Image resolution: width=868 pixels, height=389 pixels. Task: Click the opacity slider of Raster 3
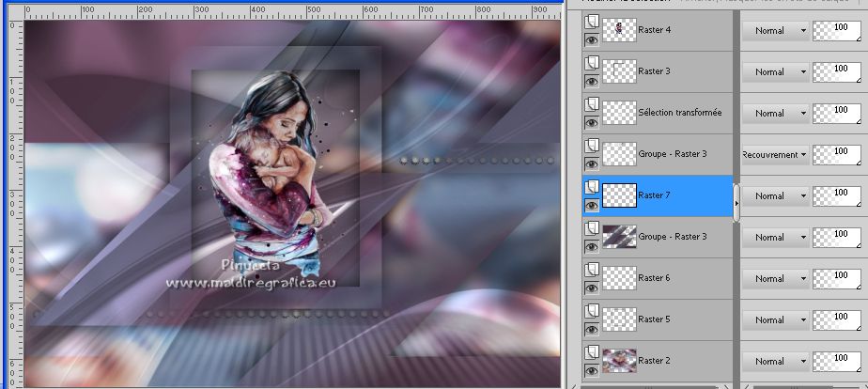click(837, 72)
